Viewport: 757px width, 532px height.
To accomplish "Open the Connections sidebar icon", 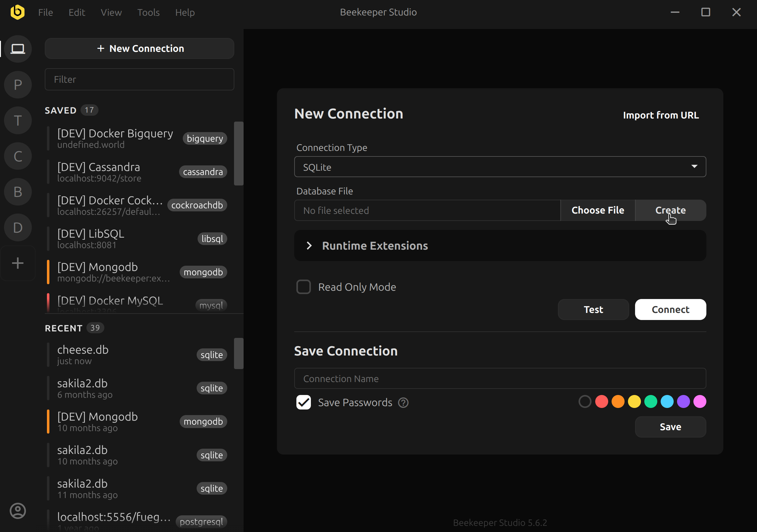I will point(18,49).
